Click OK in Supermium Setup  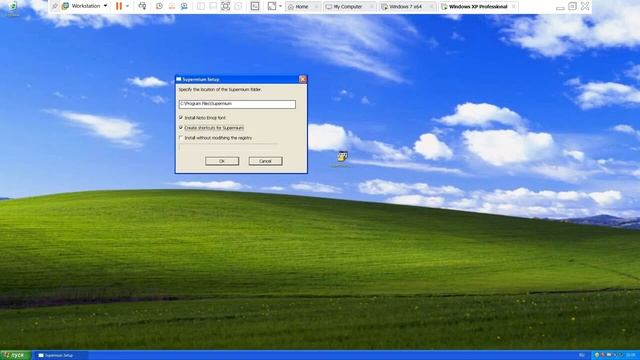[x=222, y=161]
